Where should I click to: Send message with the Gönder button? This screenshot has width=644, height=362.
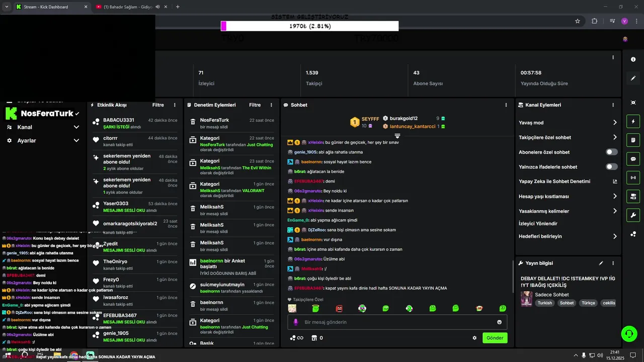tap(495, 338)
